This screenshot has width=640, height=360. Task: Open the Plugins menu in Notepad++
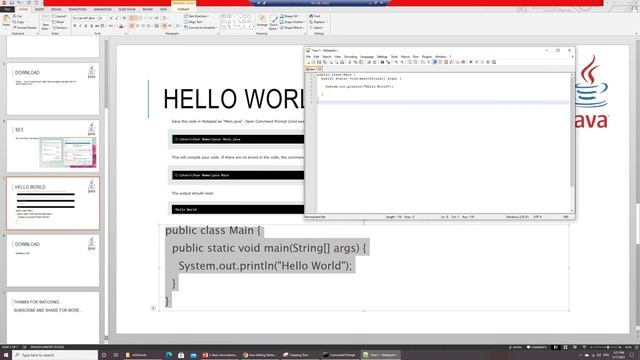[427, 57]
